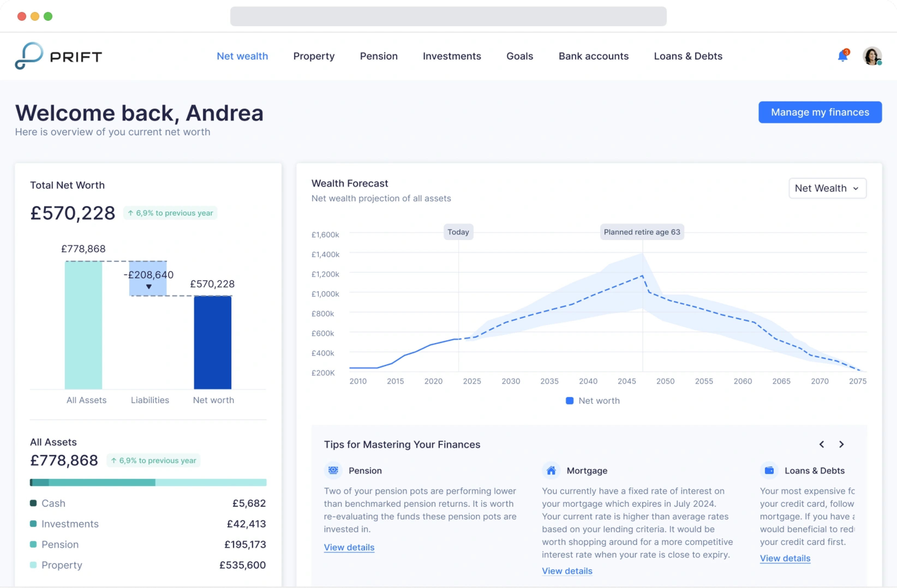Go to previous finance tip

822,445
